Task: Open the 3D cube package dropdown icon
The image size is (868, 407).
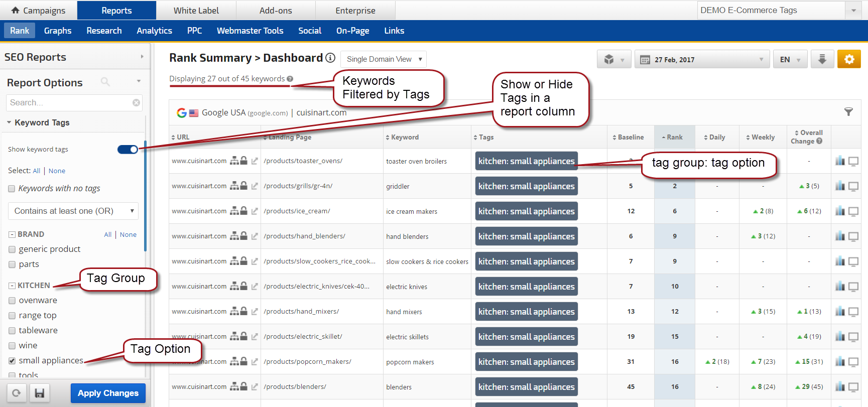Action: [x=613, y=59]
